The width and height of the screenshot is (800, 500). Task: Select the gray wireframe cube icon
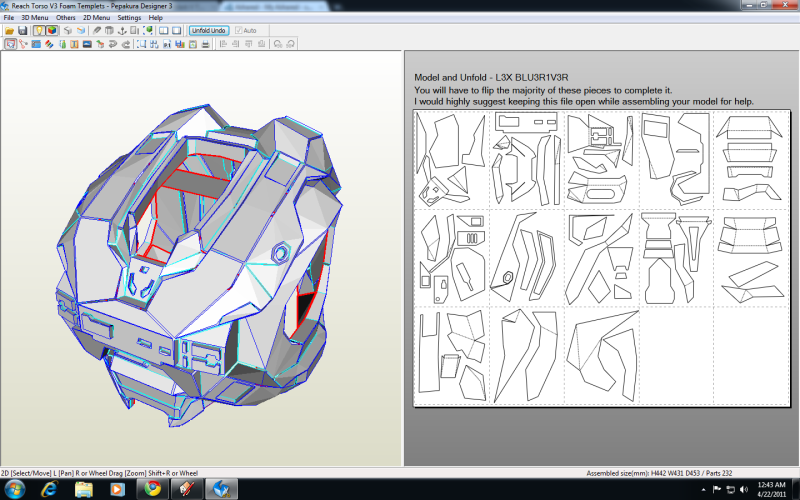coord(67,31)
